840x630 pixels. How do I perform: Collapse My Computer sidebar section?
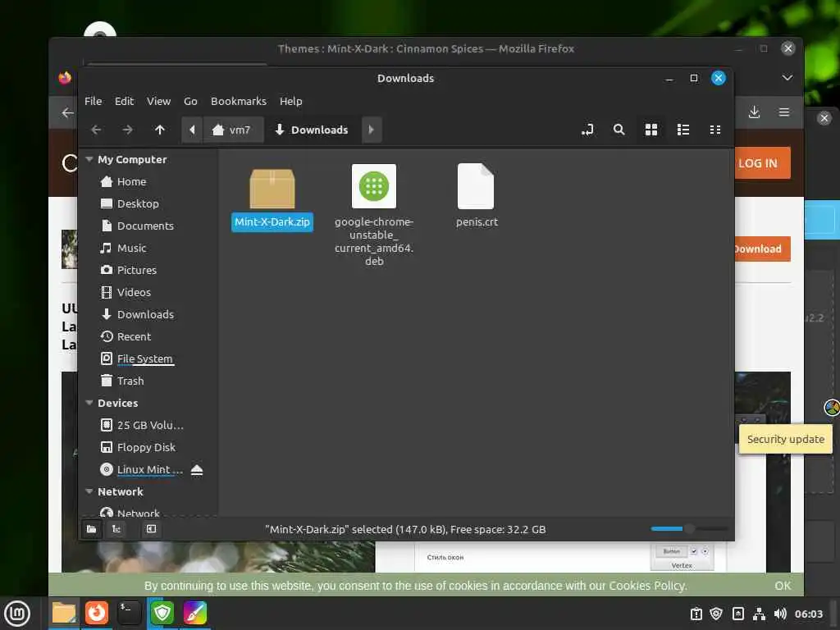click(x=89, y=159)
